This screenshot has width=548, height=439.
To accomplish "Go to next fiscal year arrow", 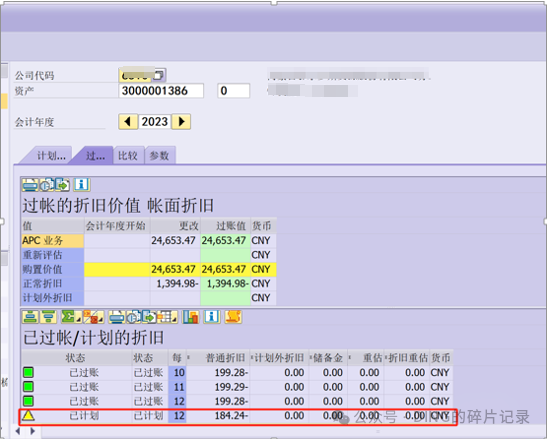I will 181,122.
